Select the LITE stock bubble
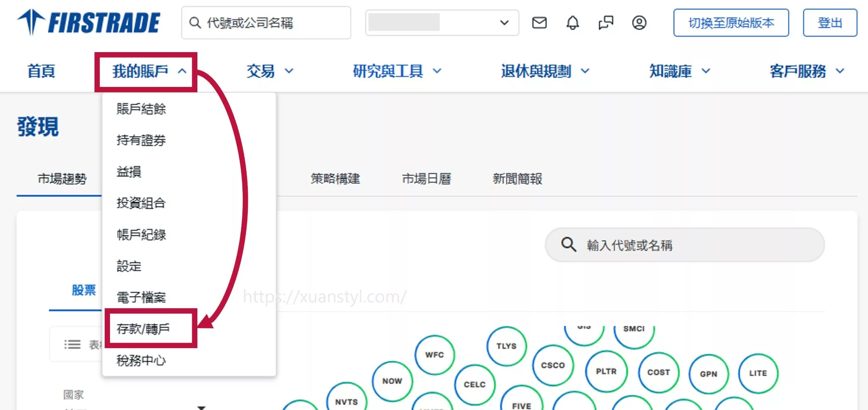Viewport: 868px width, 410px height. (758, 373)
